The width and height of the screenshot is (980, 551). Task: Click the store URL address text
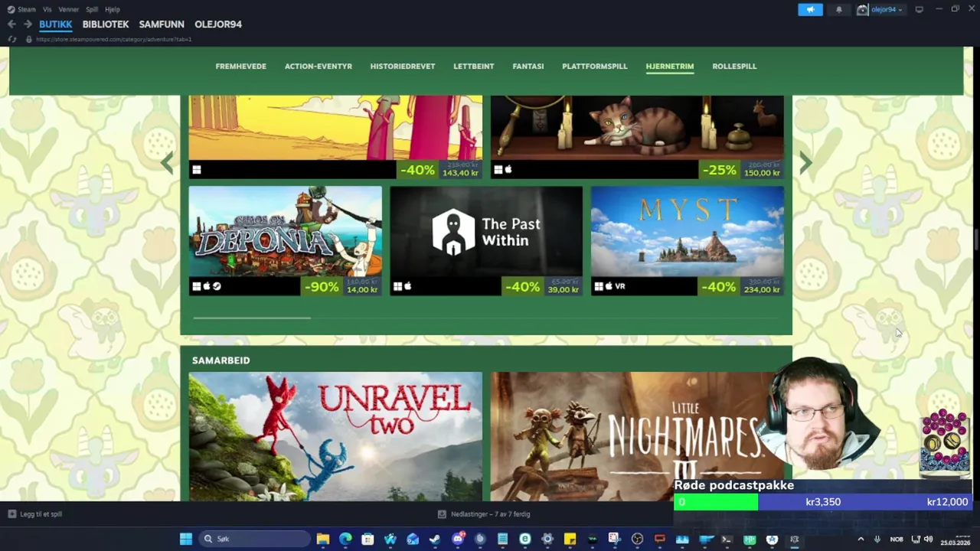click(x=113, y=39)
